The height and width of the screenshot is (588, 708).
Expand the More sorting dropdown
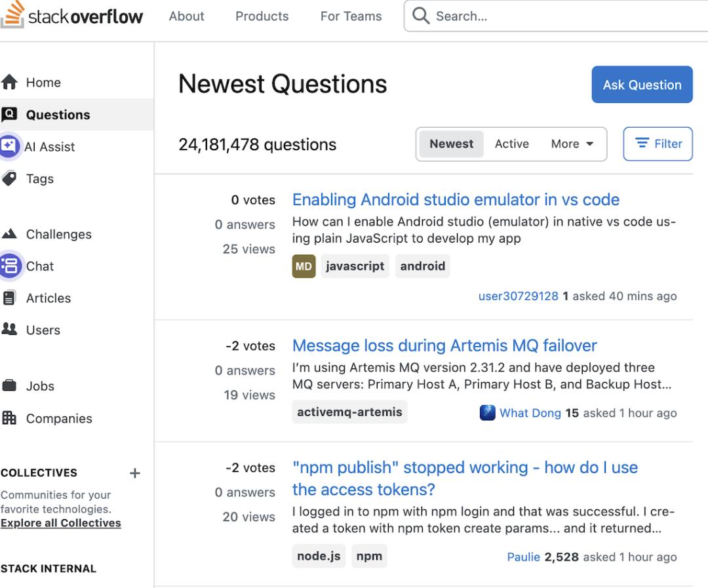pyautogui.click(x=572, y=144)
